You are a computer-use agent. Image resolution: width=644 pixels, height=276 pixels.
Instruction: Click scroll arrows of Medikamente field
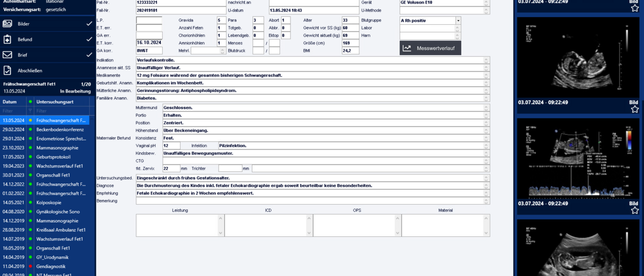click(x=486, y=75)
